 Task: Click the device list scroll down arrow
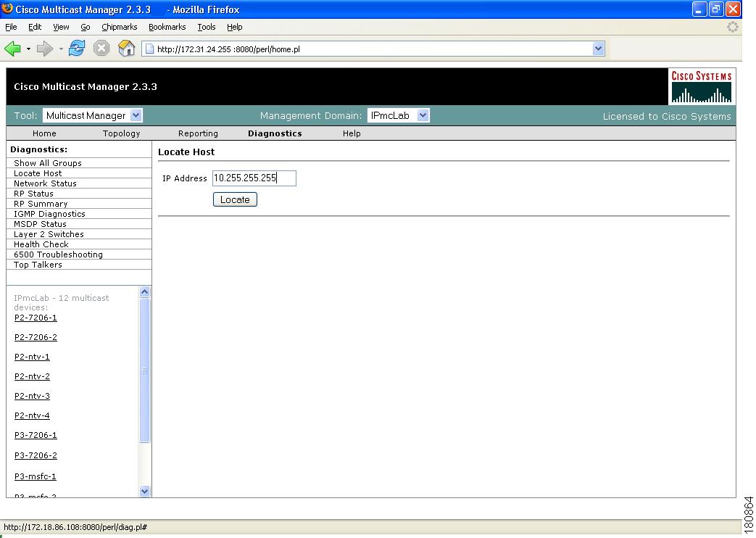pos(145,491)
